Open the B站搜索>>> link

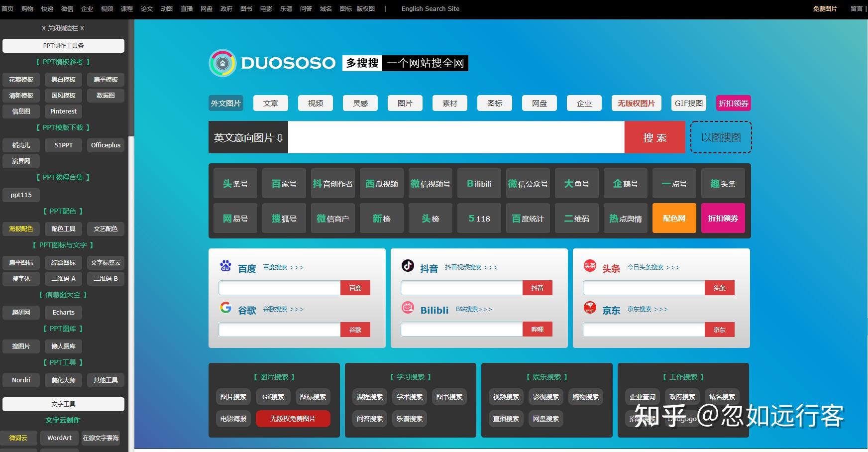pyautogui.click(x=474, y=309)
